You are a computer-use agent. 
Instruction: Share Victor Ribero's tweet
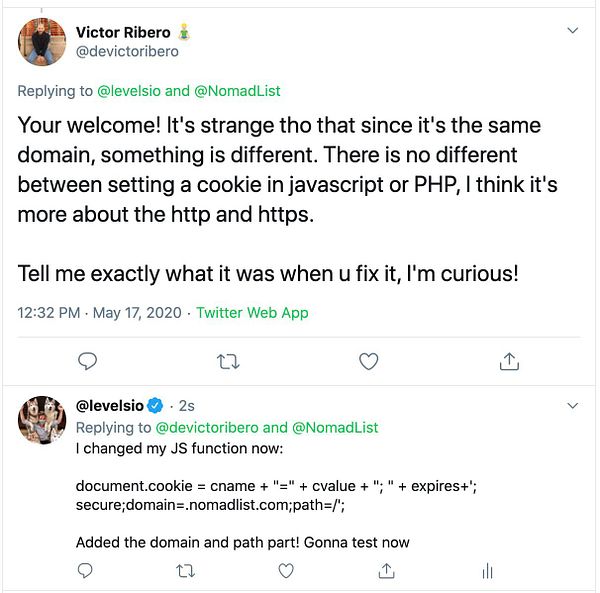(x=509, y=361)
